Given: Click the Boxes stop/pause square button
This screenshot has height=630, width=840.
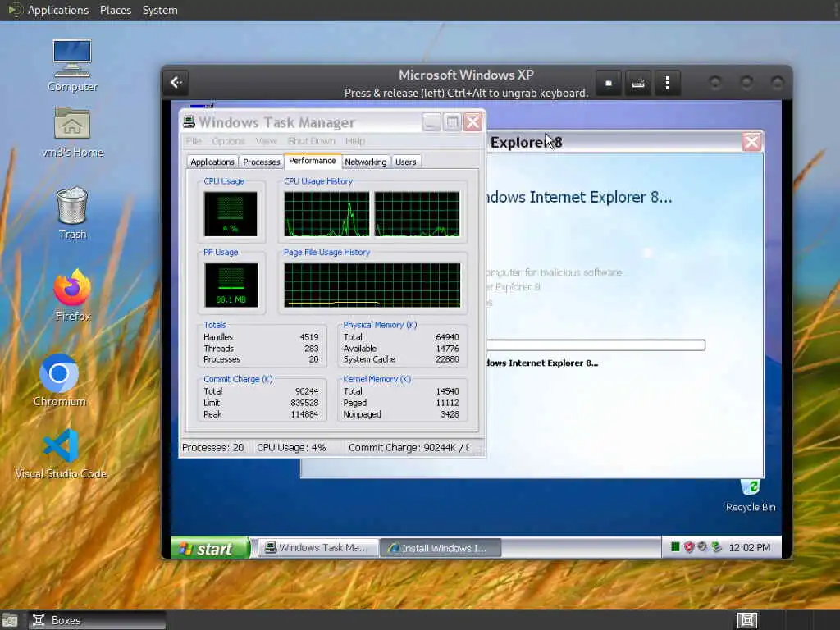Looking at the screenshot, I should [609, 83].
